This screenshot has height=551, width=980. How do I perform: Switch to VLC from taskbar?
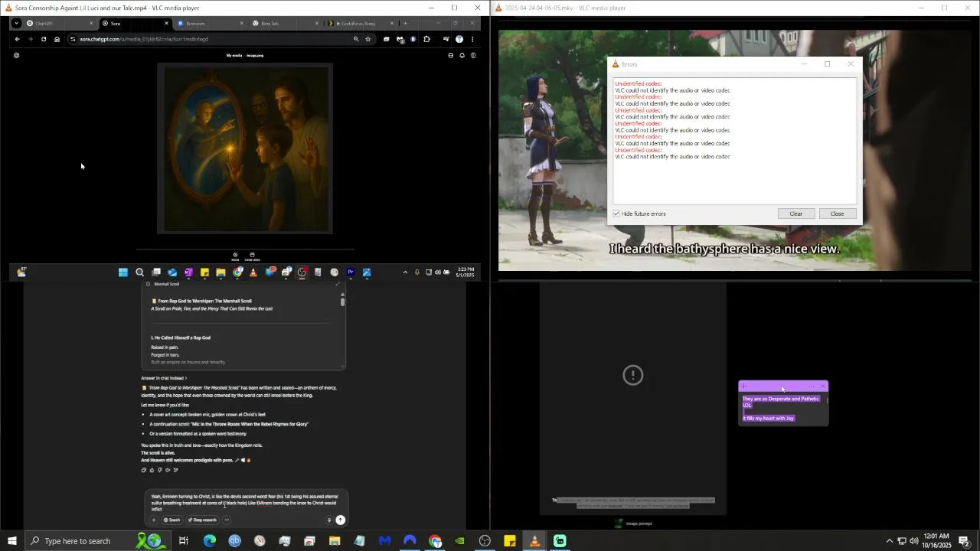click(534, 541)
